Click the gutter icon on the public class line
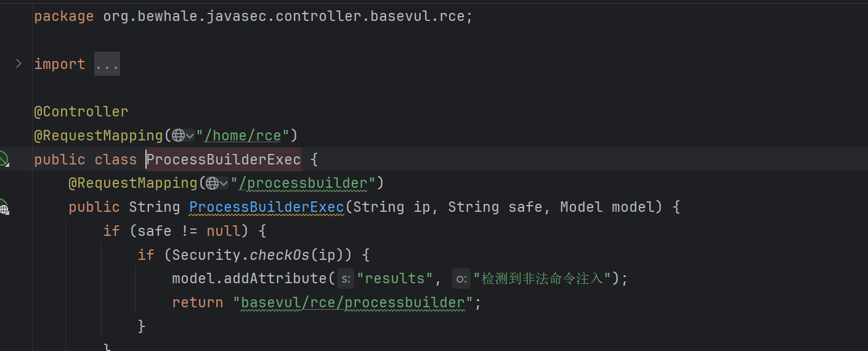The image size is (868, 351). [x=4, y=159]
